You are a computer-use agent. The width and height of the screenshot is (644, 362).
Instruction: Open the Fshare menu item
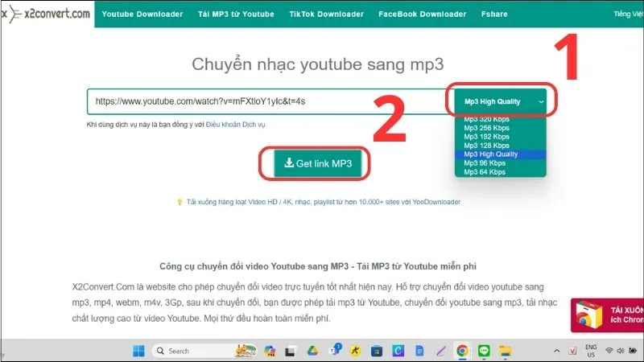click(494, 14)
